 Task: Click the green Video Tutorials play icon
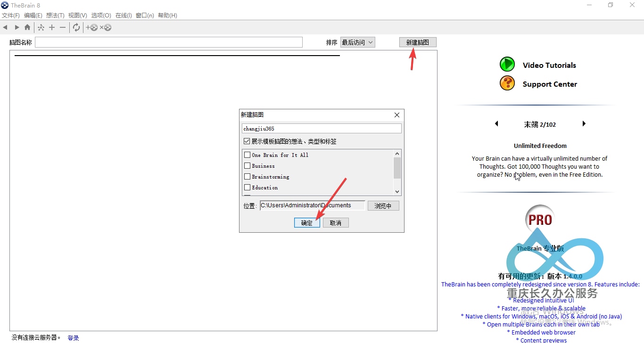(x=507, y=64)
